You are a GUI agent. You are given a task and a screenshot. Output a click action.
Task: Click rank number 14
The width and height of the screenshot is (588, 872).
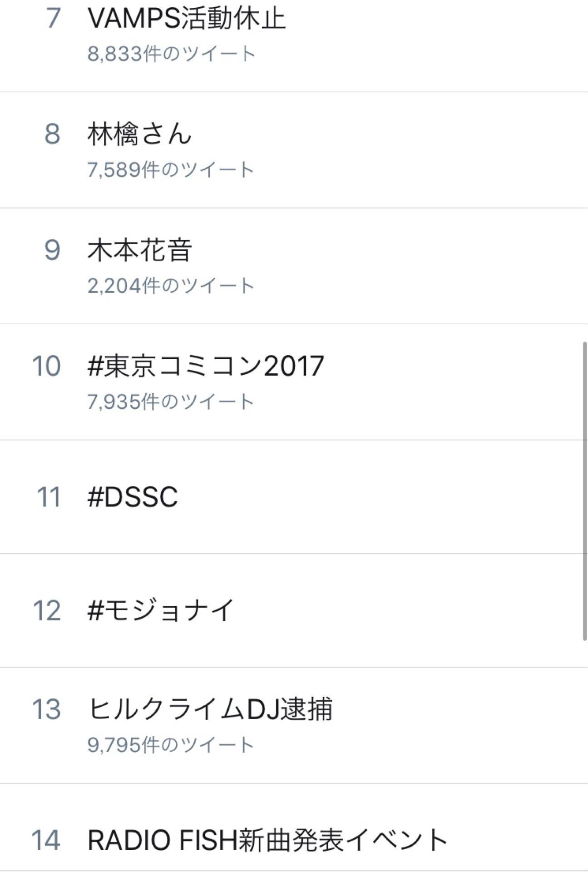click(x=46, y=840)
